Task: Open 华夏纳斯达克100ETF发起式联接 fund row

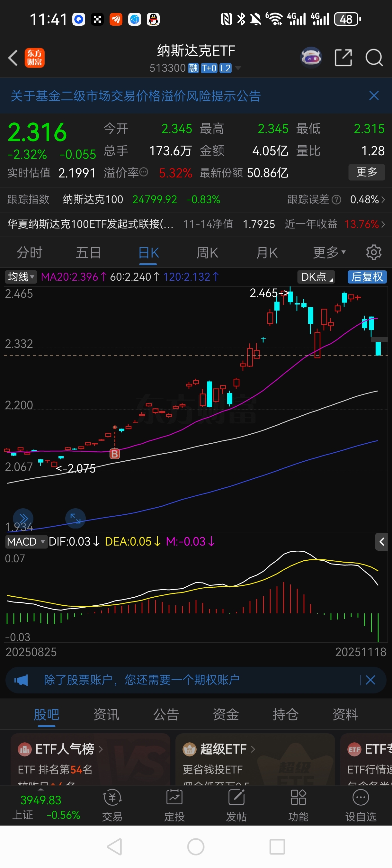Action: [196, 224]
